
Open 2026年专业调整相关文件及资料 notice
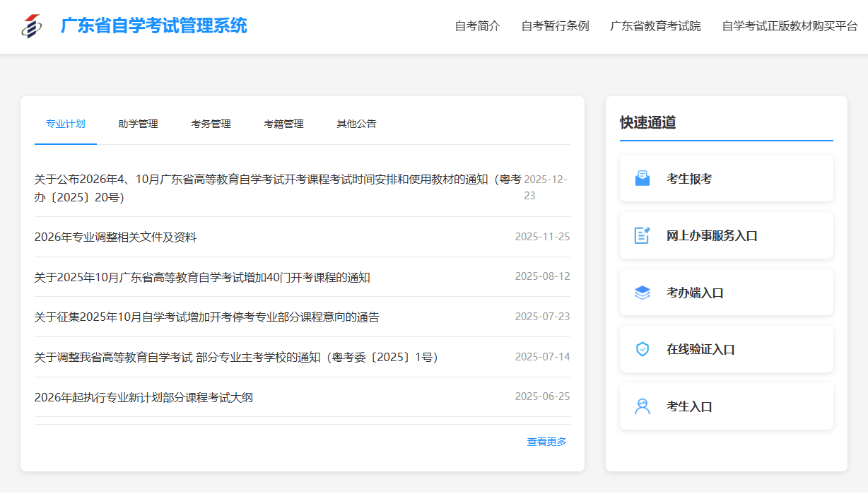point(115,237)
